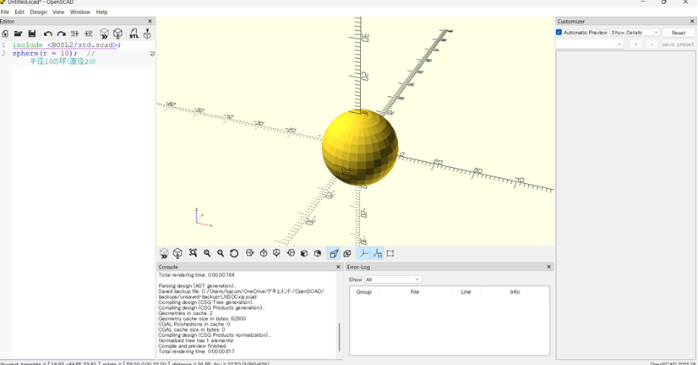Reset the 3D view
The height and width of the screenshot is (365, 698).
tap(234, 253)
